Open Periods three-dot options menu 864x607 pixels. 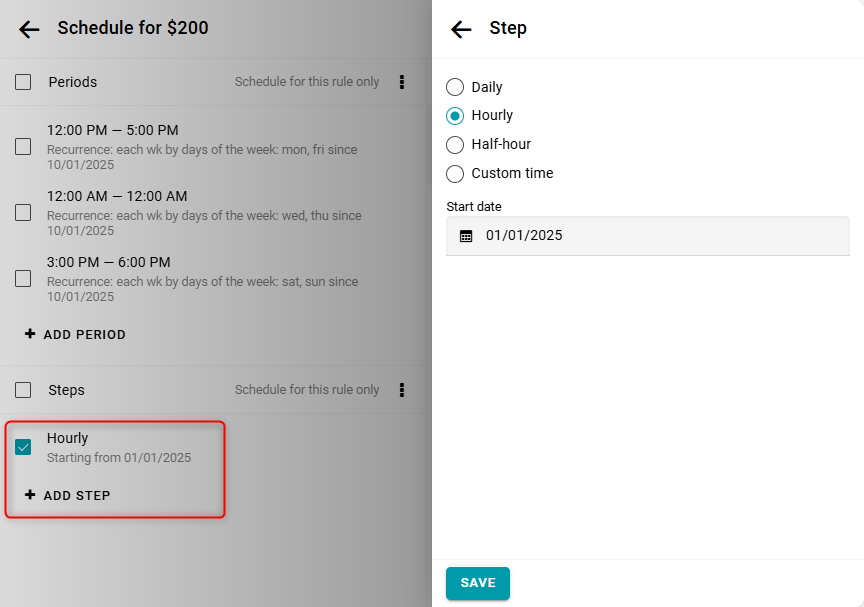402,82
